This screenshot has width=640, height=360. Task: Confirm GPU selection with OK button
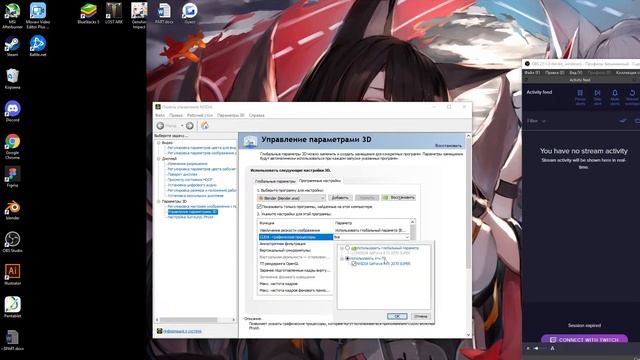[397, 316]
